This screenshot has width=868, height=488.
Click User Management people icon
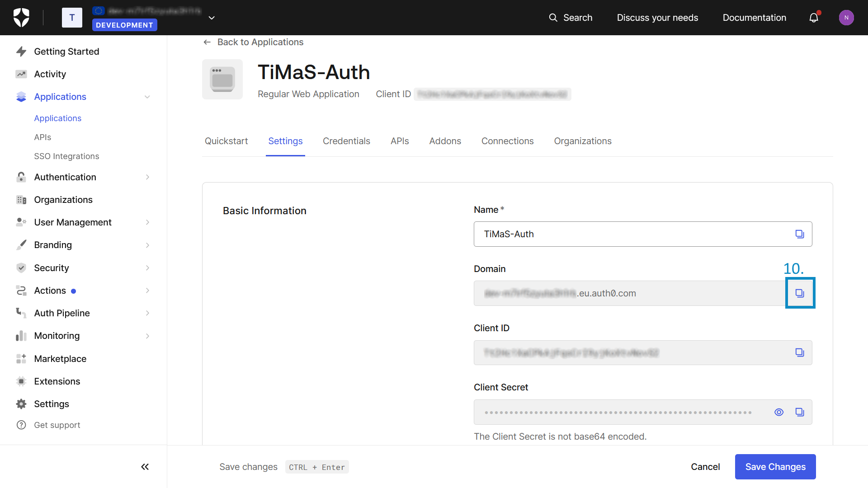tap(21, 222)
